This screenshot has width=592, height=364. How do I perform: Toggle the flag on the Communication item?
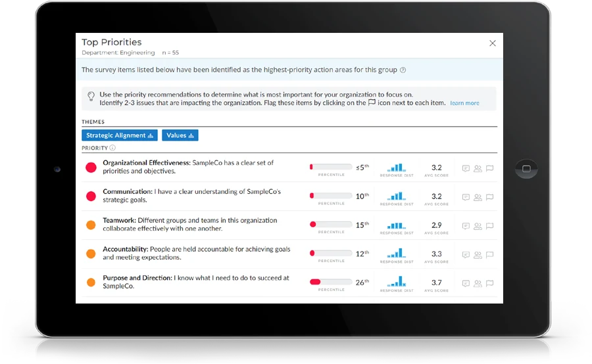pos(489,197)
